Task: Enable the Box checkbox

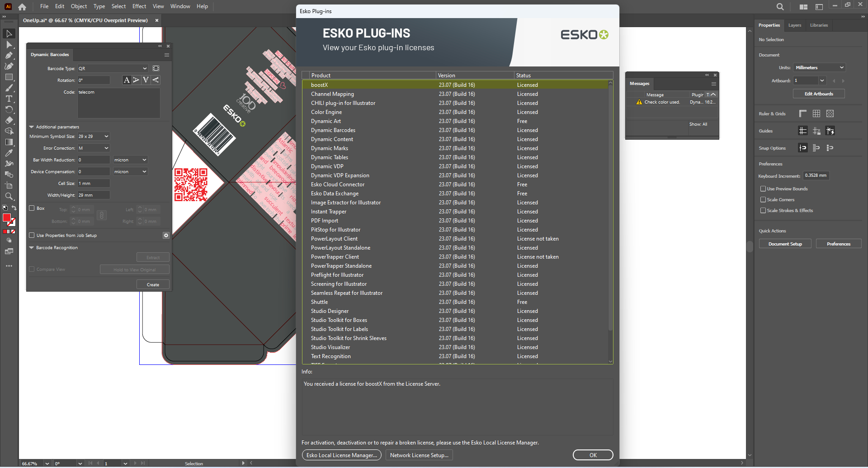Action: (32, 208)
